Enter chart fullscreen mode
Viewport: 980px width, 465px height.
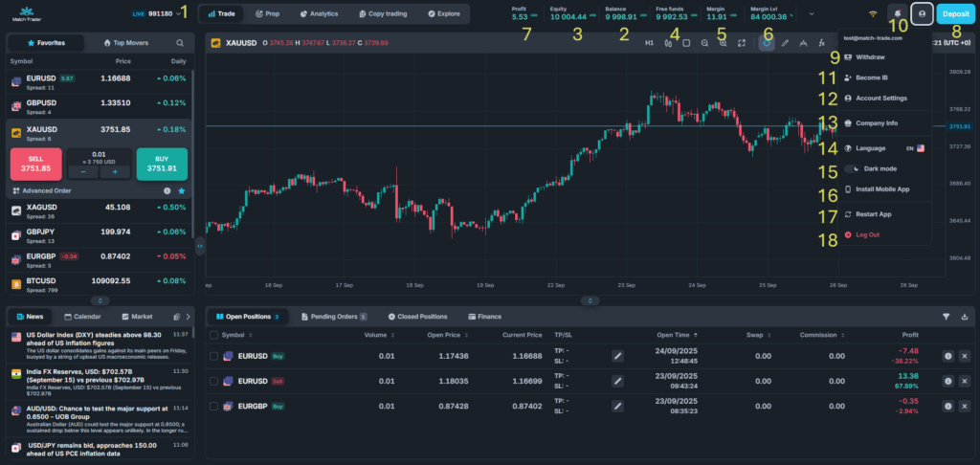tap(742, 43)
